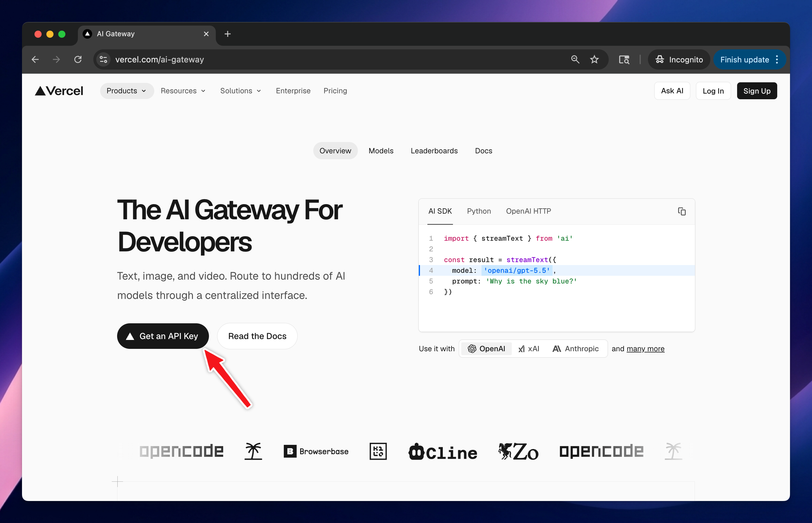Open the Chrome three-dot menu
Image resolution: width=812 pixels, height=523 pixels.
[x=777, y=59]
